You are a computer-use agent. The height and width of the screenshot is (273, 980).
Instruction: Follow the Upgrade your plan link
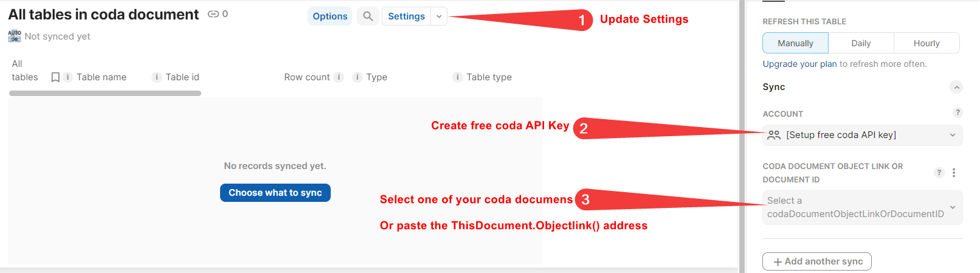[799, 64]
